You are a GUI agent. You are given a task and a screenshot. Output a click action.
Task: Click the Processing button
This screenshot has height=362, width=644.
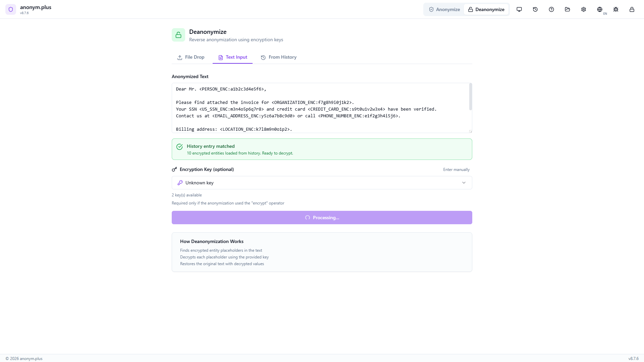[x=322, y=218]
